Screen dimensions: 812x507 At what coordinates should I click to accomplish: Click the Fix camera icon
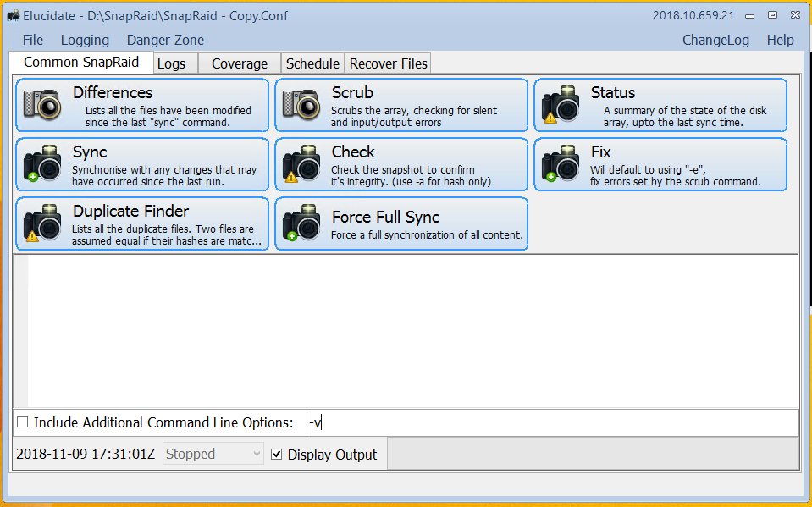[x=561, y=164]
